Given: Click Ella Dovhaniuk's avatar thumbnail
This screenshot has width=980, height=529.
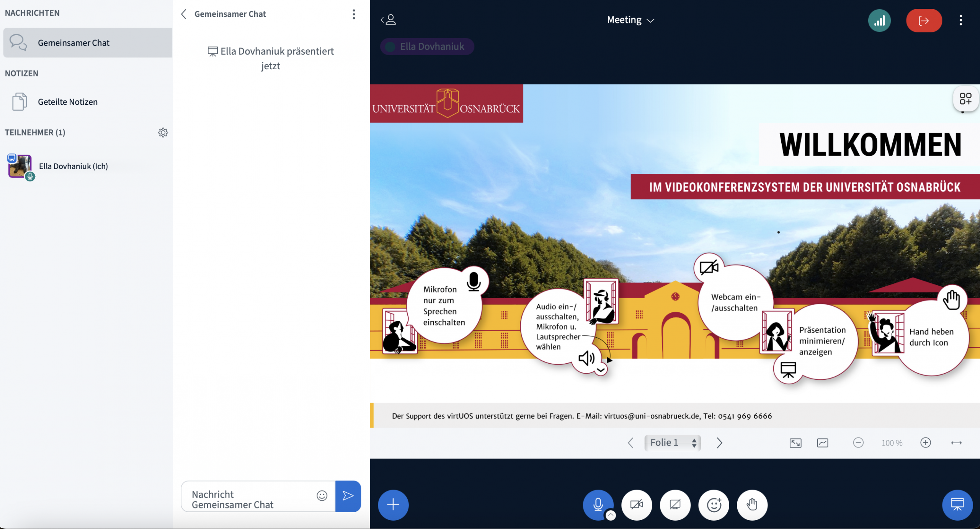Looking at the screenshot, I should tap(20, 166).
